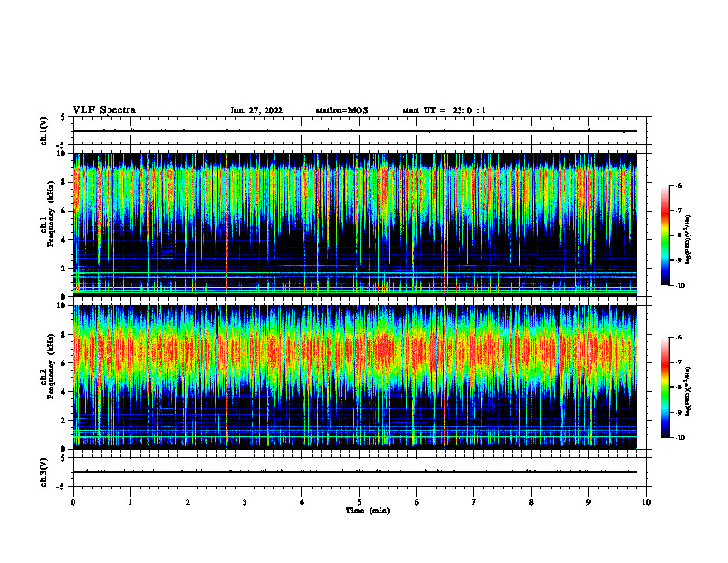Click the "9" tick on the Time axis
Image resolution: width=728 pixels, height=563 pixels.
click(x=588, y=502)
